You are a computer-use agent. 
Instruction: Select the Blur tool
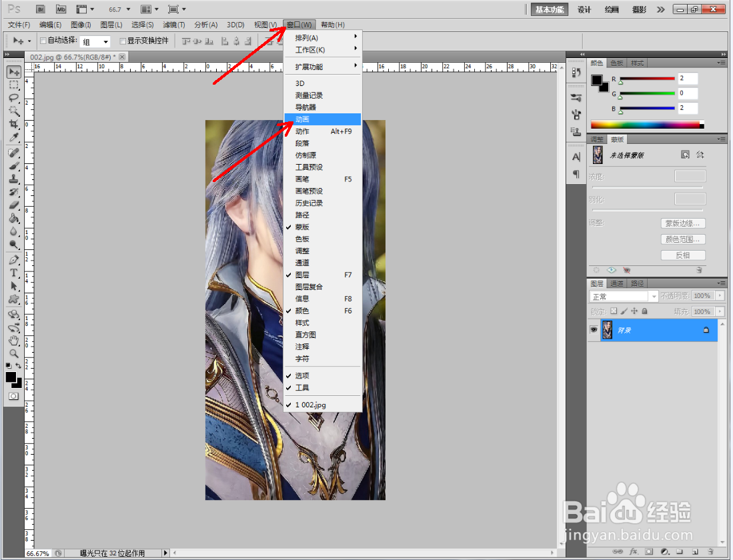point(13,231)
